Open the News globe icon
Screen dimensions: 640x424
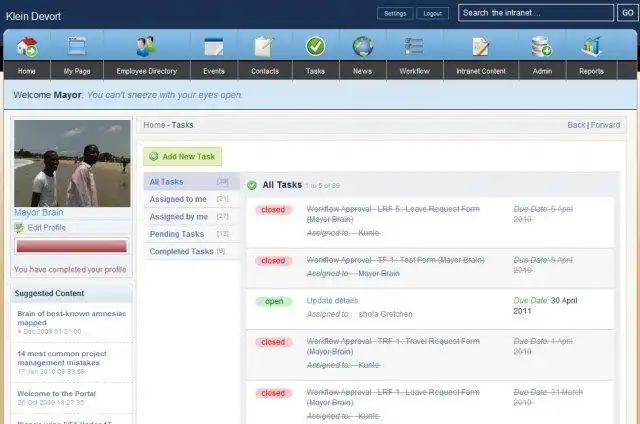[x=362, y=46]
